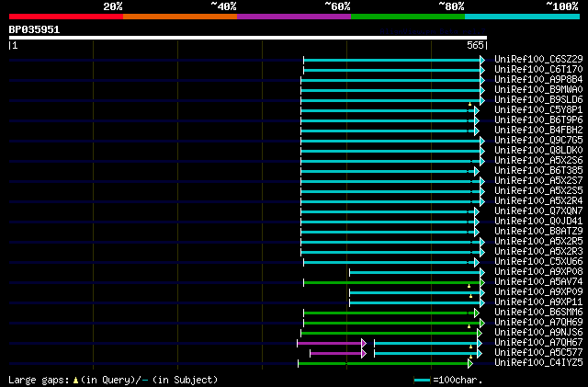Select the UniRef100_B6T385 label

[538, 171]
